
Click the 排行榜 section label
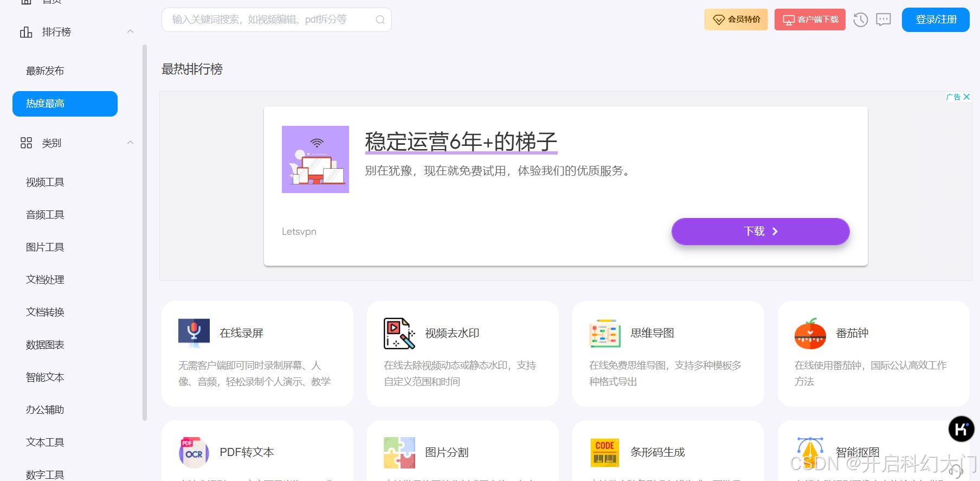(56, 32)
